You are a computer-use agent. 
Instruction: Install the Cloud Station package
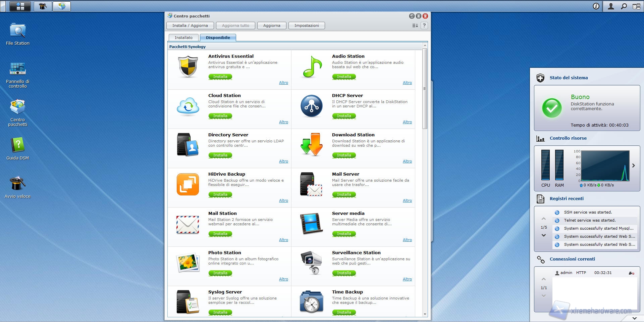click(220, 116)
